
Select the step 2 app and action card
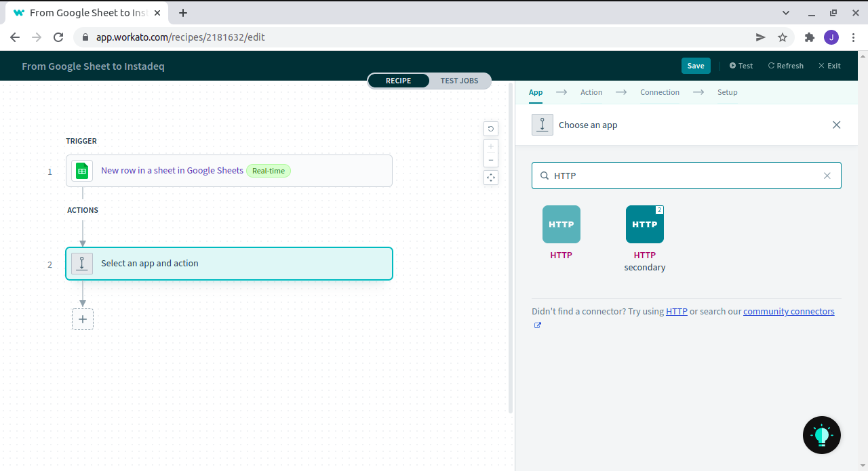[x=229, y=264]
